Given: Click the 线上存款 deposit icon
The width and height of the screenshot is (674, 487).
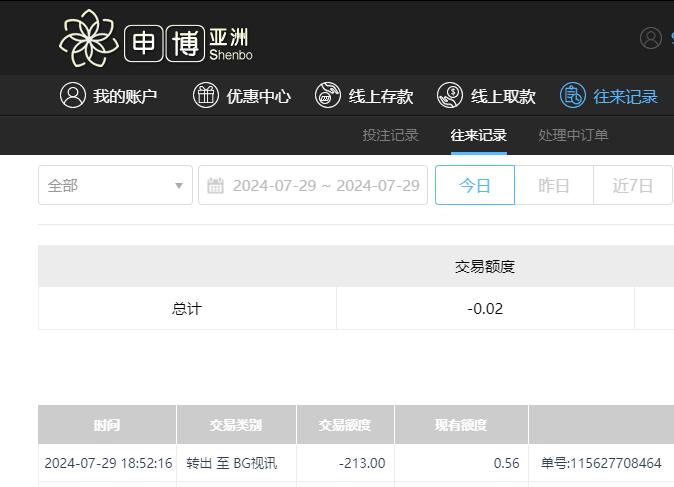Looking at the screenshot, I should pos(328,95).
